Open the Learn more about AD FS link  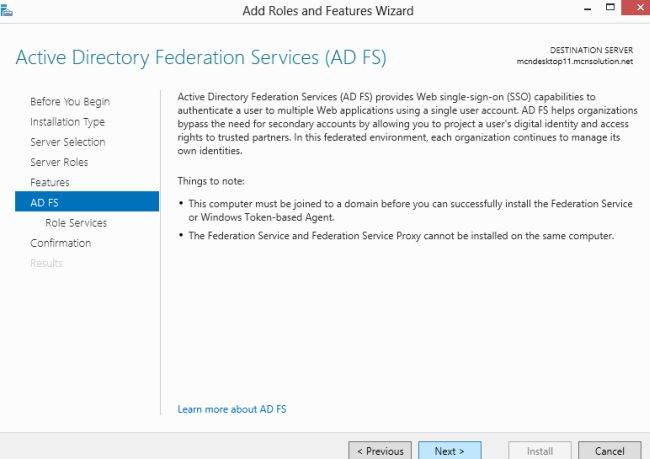(x=232, y=409)
